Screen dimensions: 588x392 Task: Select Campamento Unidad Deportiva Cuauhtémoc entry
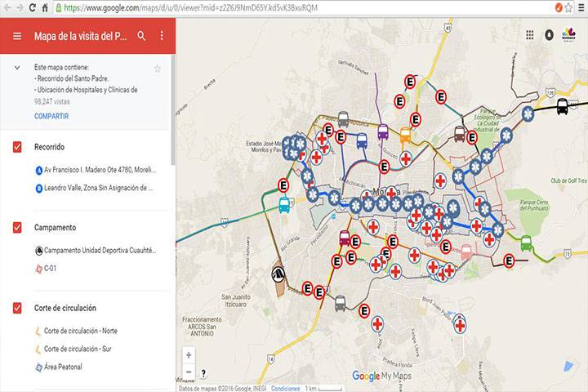[x=98, y=251]
